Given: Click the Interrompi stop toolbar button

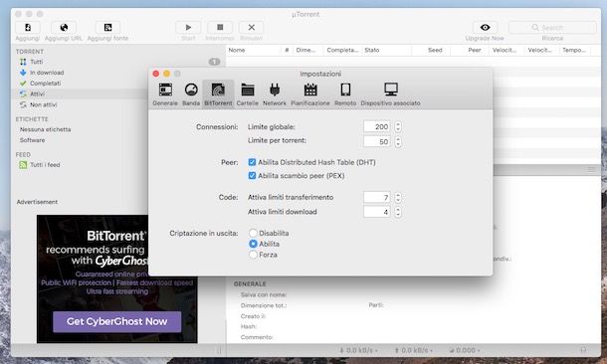Looking at the screenshot, I should [x=220, y=28].
